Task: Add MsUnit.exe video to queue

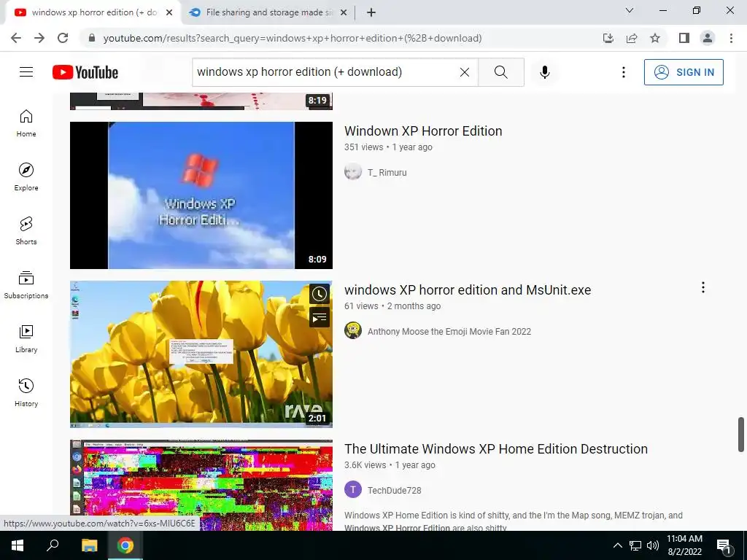Action: coord(320,317)
